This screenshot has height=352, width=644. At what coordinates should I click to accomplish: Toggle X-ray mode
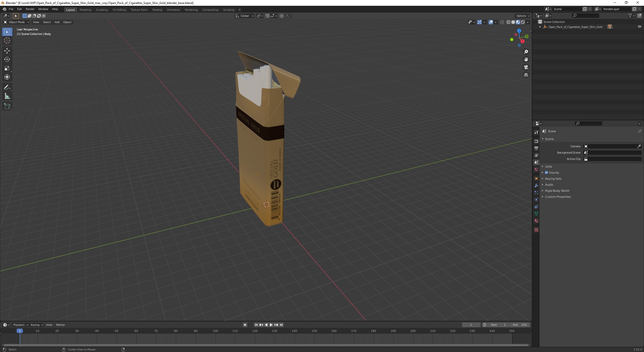(x=502, y=22)
